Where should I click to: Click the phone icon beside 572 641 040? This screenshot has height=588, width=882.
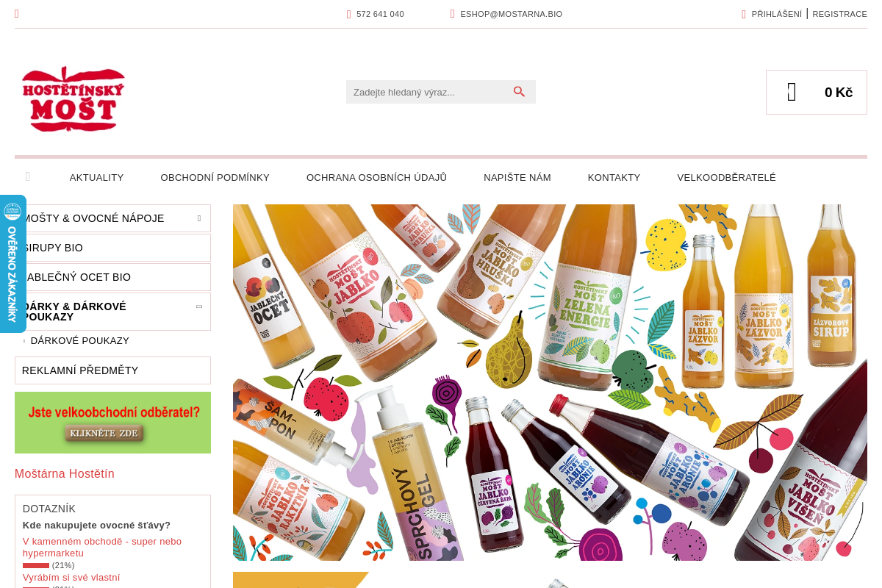point(349,14)
